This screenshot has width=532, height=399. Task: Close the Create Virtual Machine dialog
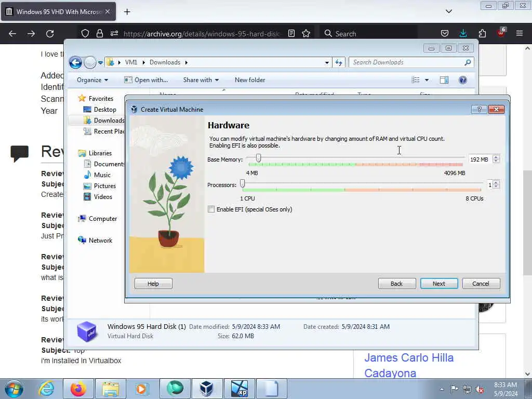496,109
